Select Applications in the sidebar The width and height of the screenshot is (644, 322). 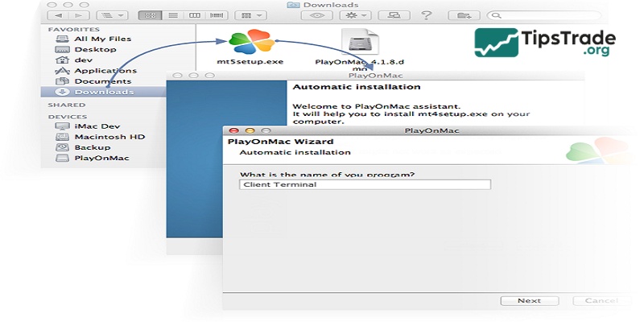[103, 71]
